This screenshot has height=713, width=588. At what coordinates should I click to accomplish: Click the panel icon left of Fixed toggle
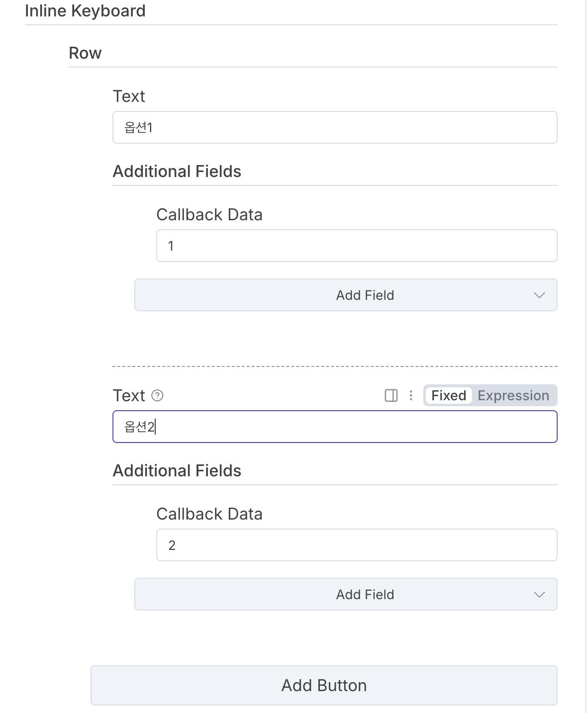[391, 396]
